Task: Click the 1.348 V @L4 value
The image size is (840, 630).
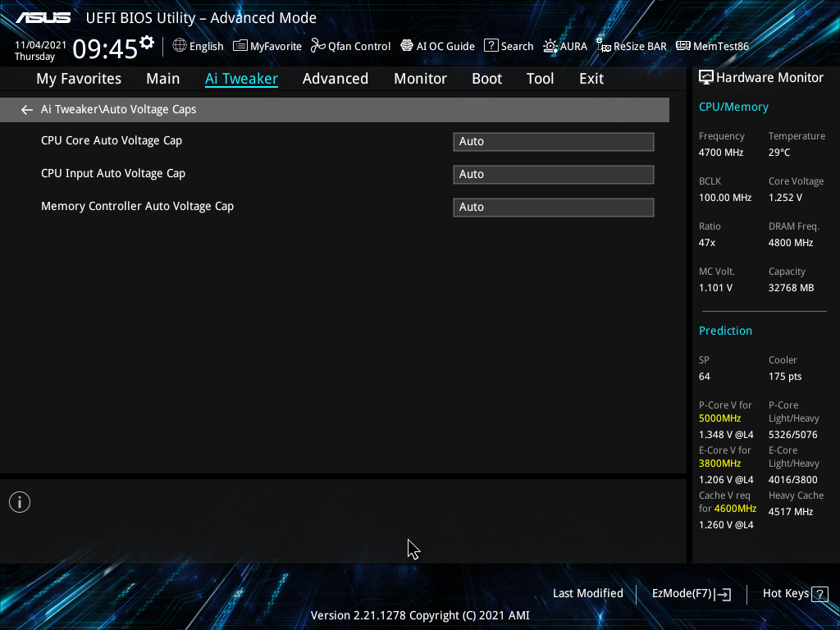Action: (x=726, y=435)
